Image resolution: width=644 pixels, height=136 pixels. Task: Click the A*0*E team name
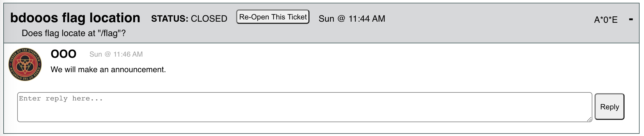606,20
